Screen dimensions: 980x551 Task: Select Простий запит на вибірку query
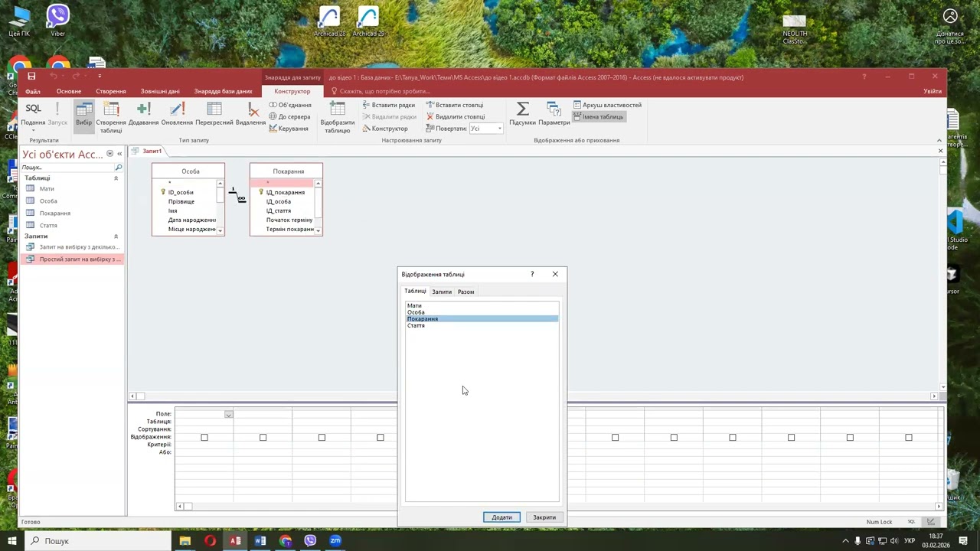pyautogui.click(x=73, y=259)
